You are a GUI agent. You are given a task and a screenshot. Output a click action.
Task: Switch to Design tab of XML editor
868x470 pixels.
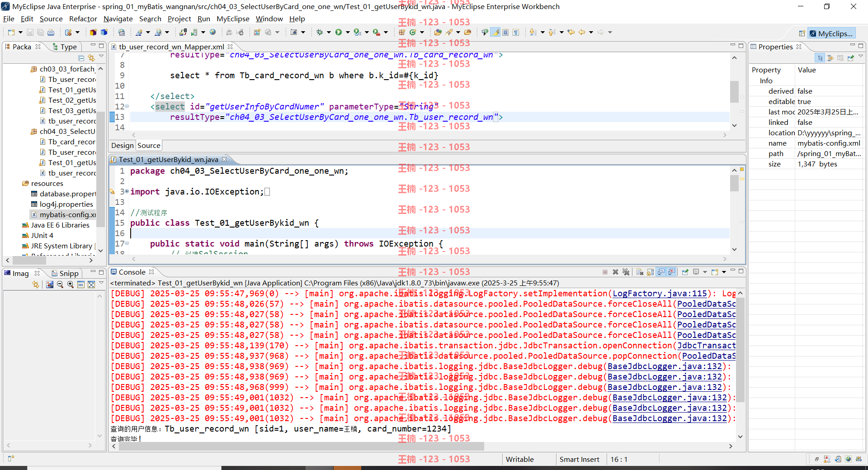(123, 146)
